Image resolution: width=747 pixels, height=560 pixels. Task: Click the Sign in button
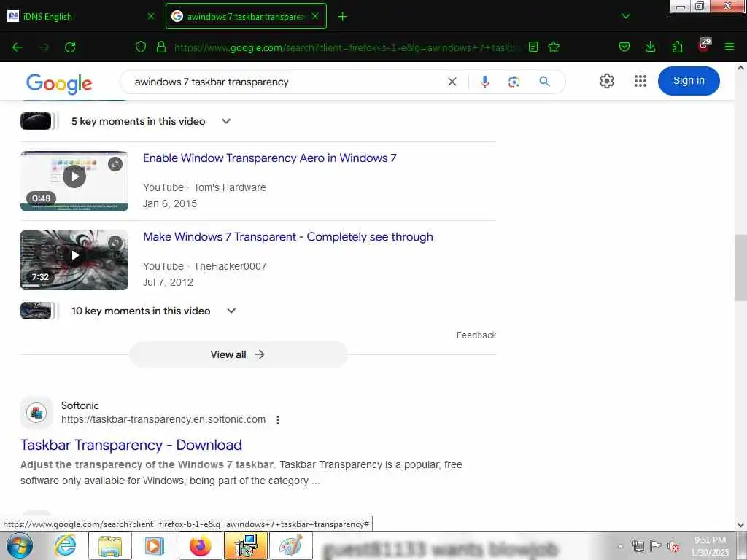(689, 81)
